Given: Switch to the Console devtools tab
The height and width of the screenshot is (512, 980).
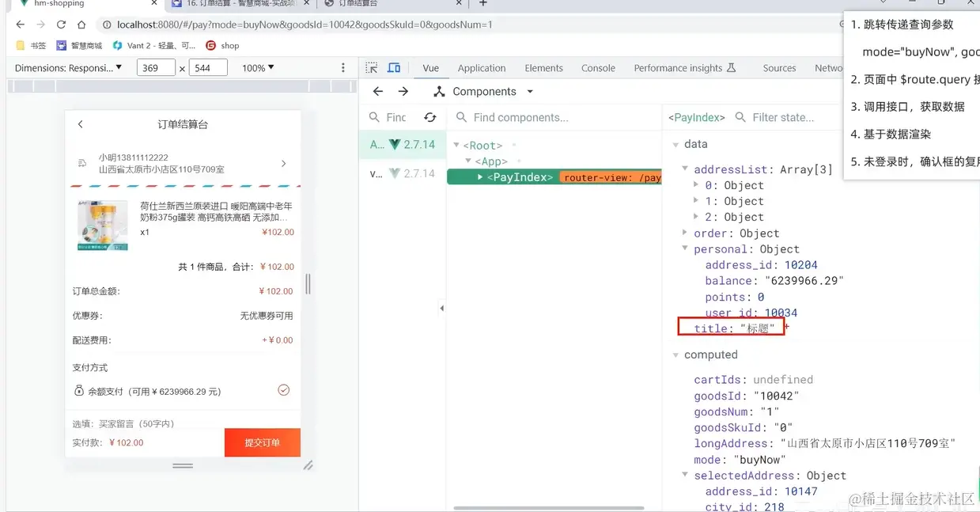Looking at the screenshot, I should pyautogui.click(x=598, y=68).
